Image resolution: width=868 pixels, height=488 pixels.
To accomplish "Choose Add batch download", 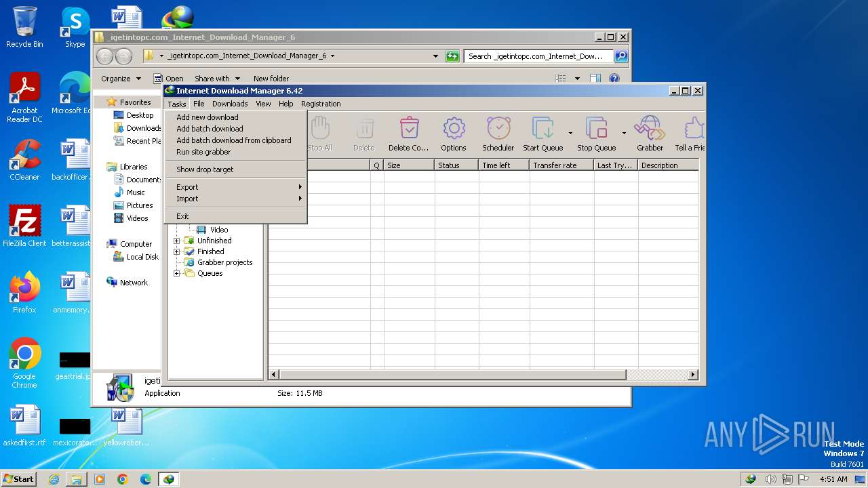I will (235, 129).
